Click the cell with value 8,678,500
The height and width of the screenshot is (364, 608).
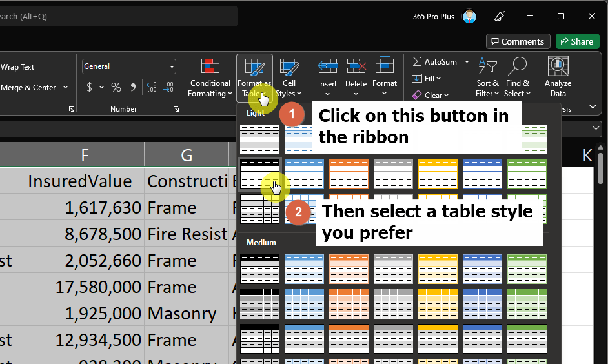tap(85, 234)
